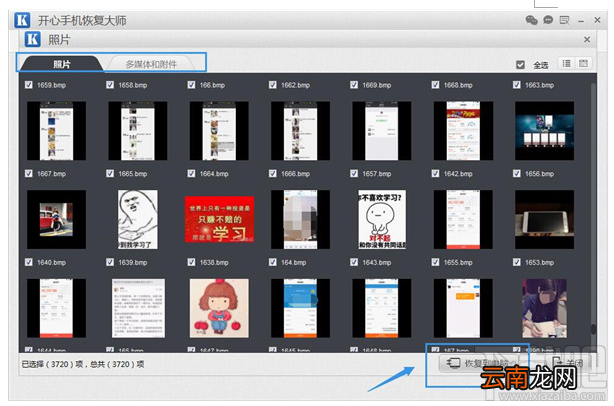Open thumbnail of 1643.bmp
The width and height of the screenshot is (614, 406).
tap(382, 308)
